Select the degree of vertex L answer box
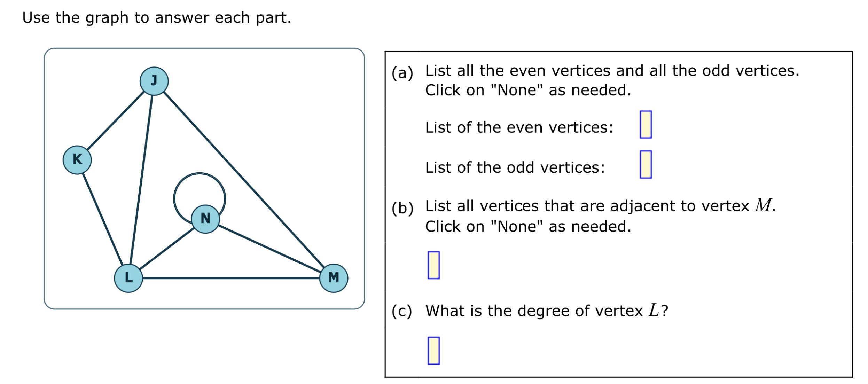 click(x=433, y=351)
